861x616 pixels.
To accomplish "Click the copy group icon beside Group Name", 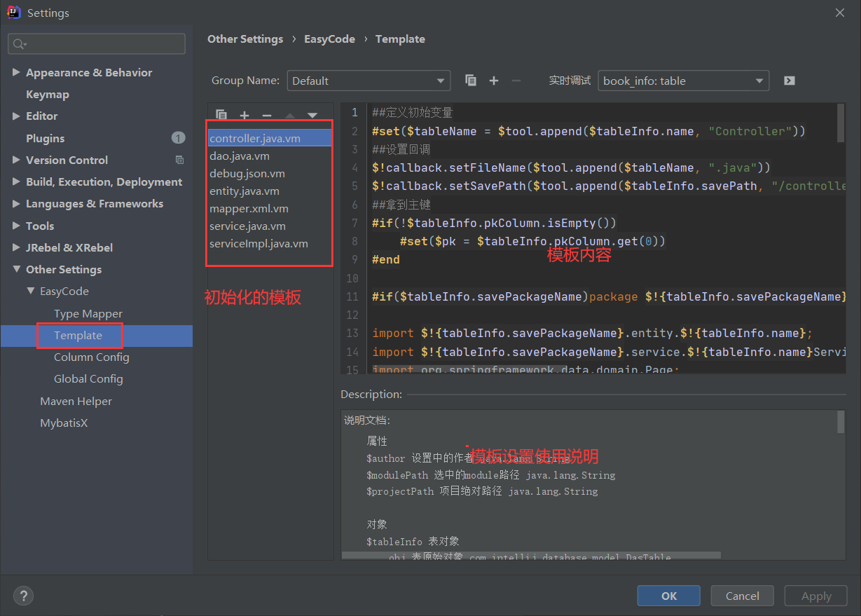I will (x=471, y=81).
